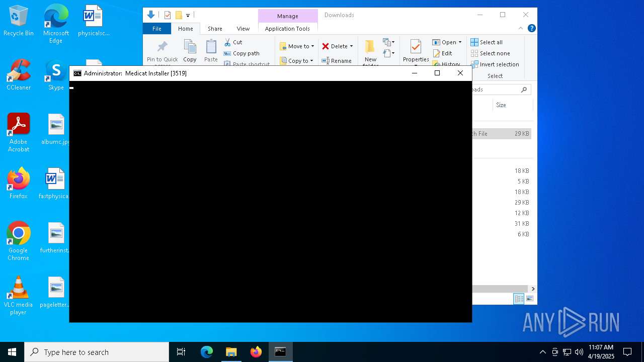Click Cut in the Explorer ribbon
The width and height of the screenshot is (644, 362).
[233, 42]
